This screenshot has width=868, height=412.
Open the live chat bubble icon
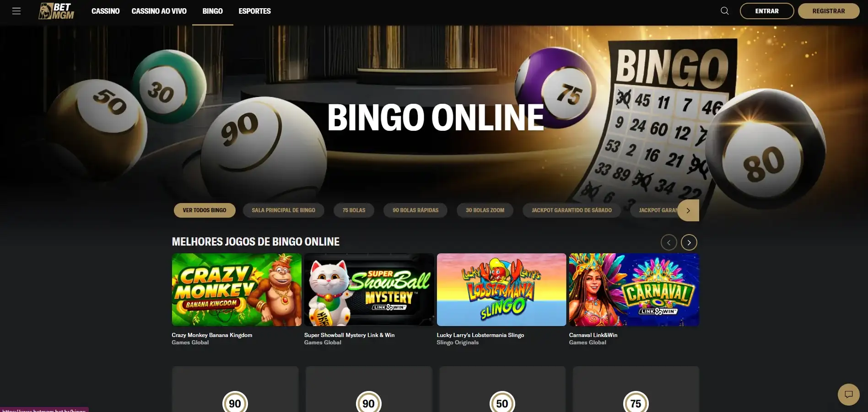[849, 394]
